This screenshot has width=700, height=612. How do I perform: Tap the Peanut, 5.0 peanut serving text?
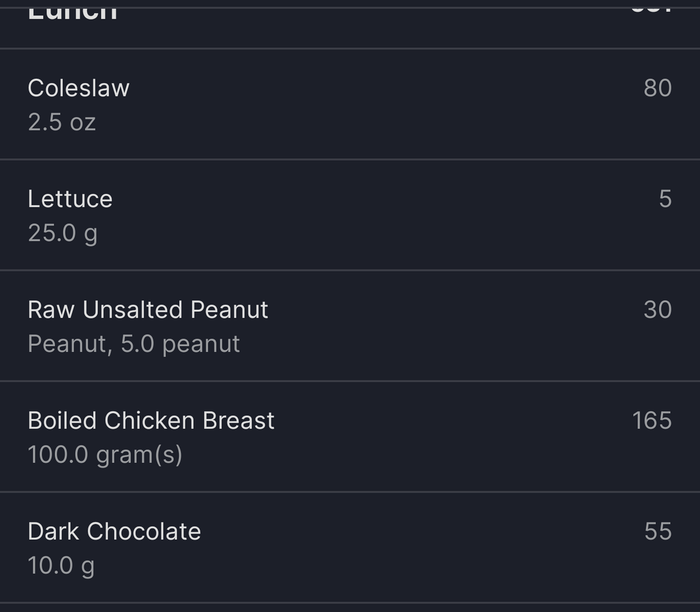[134, 344]
